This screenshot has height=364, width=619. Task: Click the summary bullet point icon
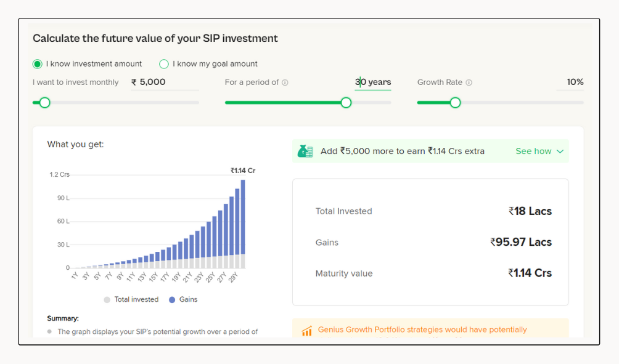click(x=50, y=331)
